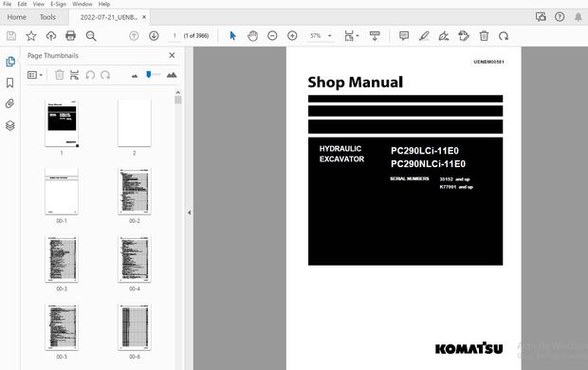Open the Window menu
588x370 pixels.
click(83, 4)
